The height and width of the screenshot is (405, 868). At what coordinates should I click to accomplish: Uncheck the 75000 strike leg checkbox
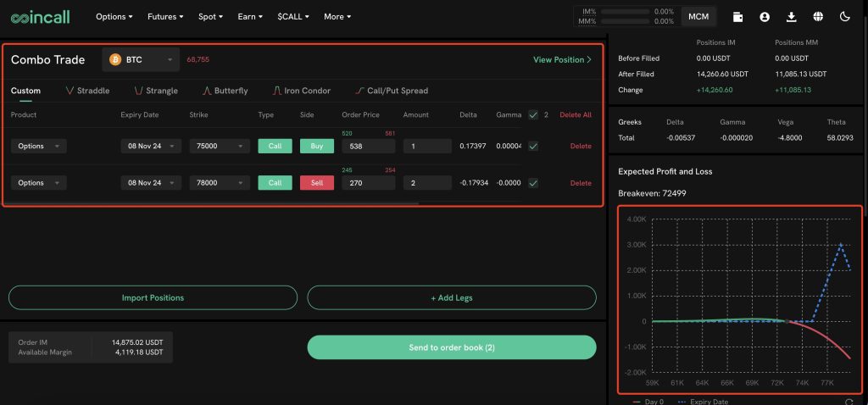click(x=532, y=146)
